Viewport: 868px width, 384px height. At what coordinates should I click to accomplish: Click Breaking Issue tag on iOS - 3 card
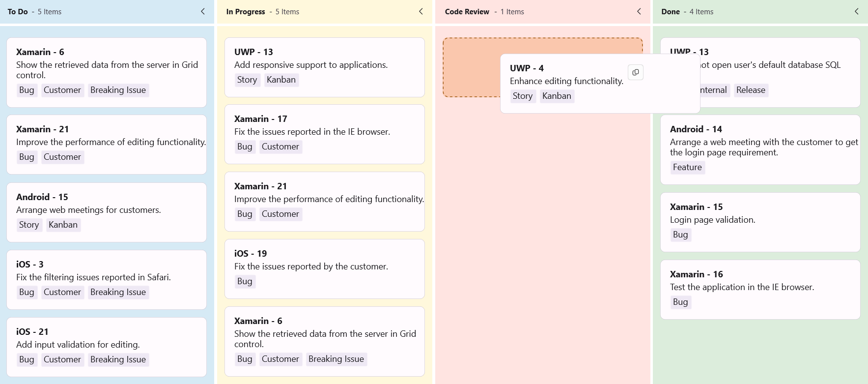[118, 292]
